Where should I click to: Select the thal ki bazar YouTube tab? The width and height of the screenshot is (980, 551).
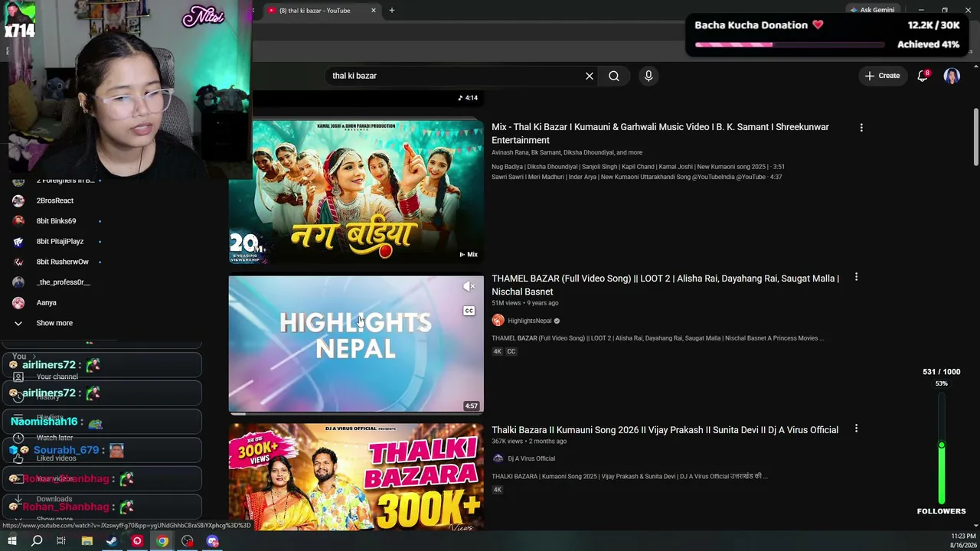[x=322, y=10]
